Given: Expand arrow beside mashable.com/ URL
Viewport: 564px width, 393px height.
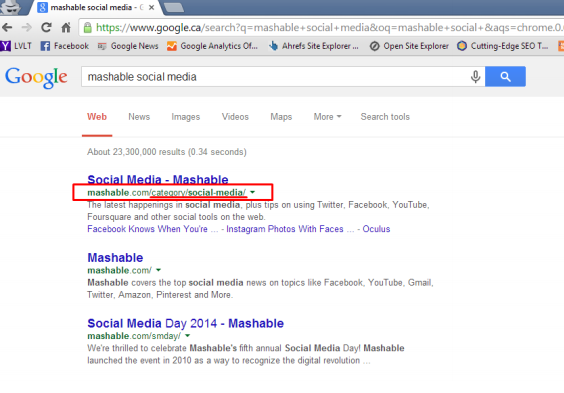Looking at the screenshot, I should [x=159, y=270].
